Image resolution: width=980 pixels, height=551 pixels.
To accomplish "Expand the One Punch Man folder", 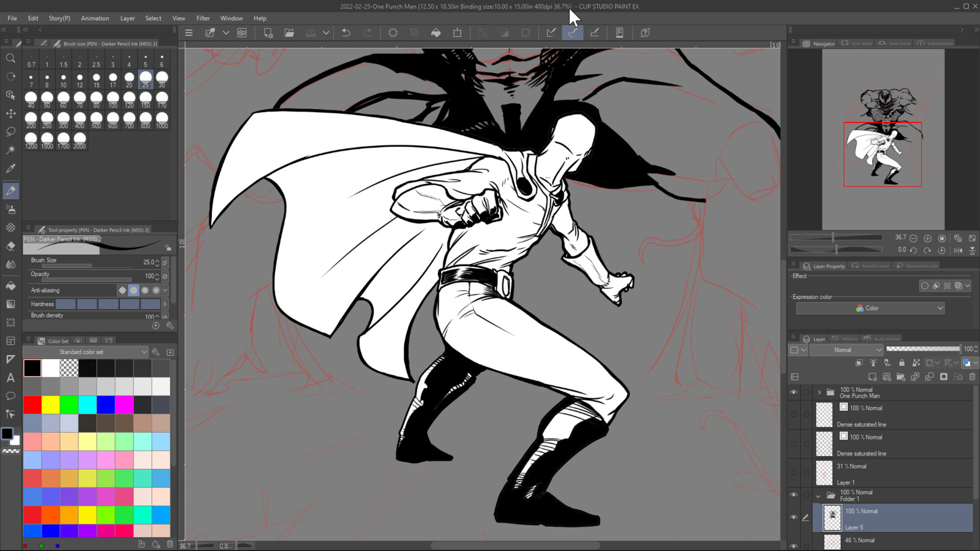I will click(819, 392).
